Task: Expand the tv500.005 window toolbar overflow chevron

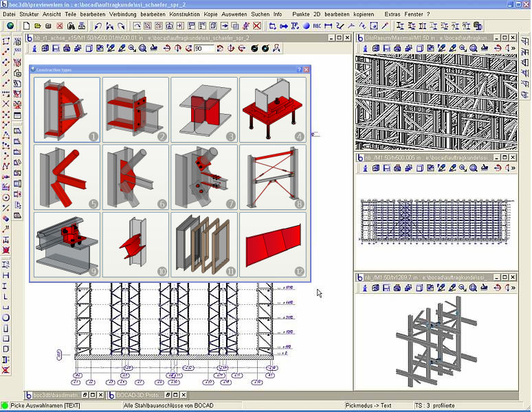Action: click(514, 168)
